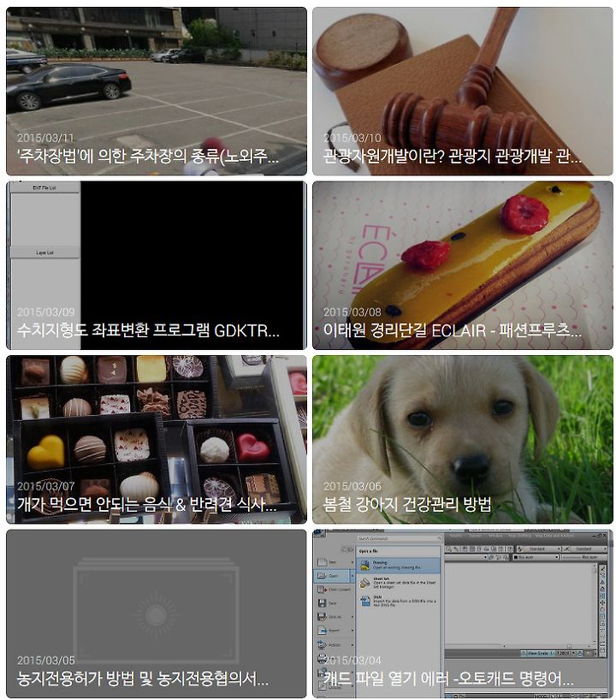616x700 pixels.
Task: Open the post 관광자원개발이란? 관광지 관광개발
Action: (x=453, y=157)
